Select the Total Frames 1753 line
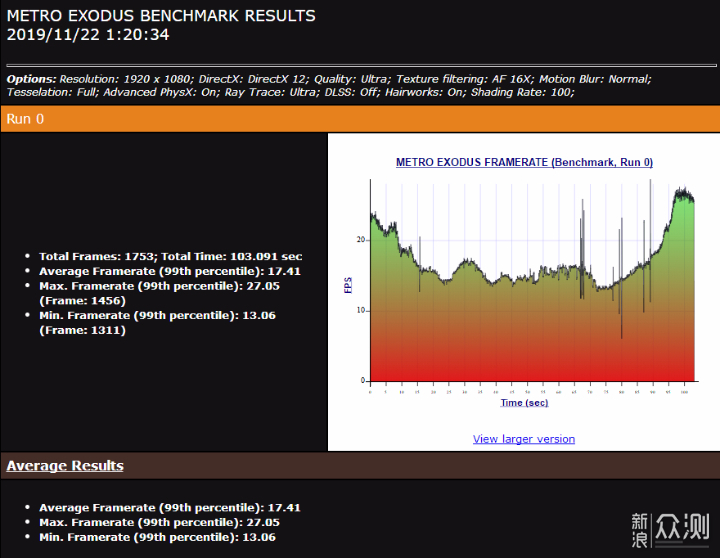 click(x=170, y=257)
